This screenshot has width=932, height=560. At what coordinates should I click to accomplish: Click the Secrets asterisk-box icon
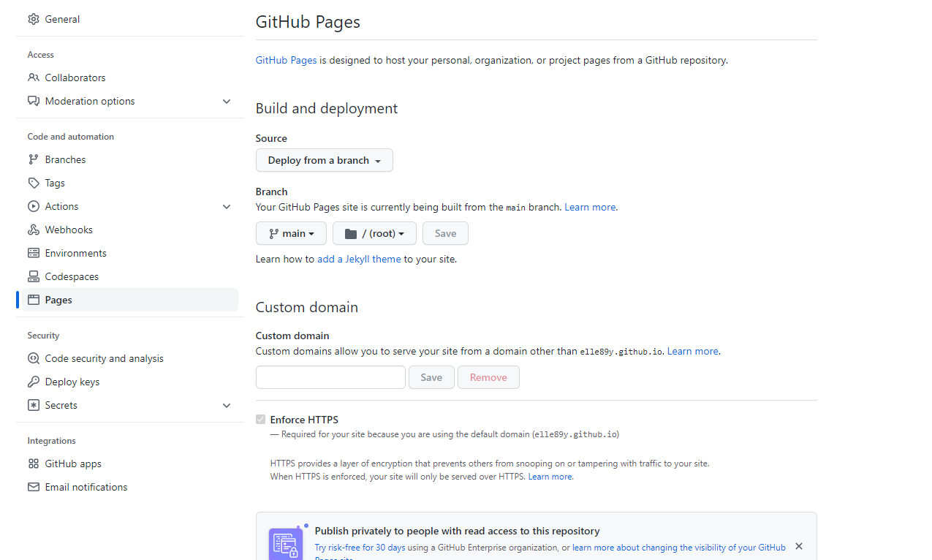[34, 405]
